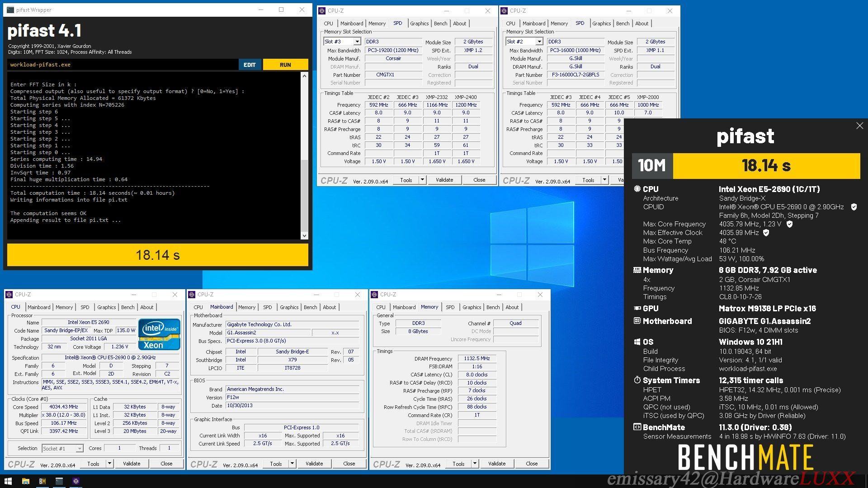
Task: Click BIOS Version F12w field
Action: pyautogui.click(x=292, y=397)
